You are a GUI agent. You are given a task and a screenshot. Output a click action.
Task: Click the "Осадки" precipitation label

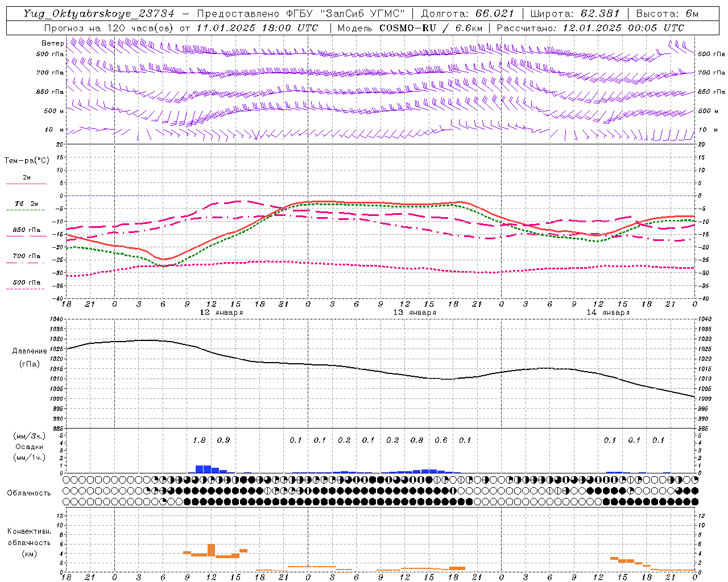tap(30, 447)
